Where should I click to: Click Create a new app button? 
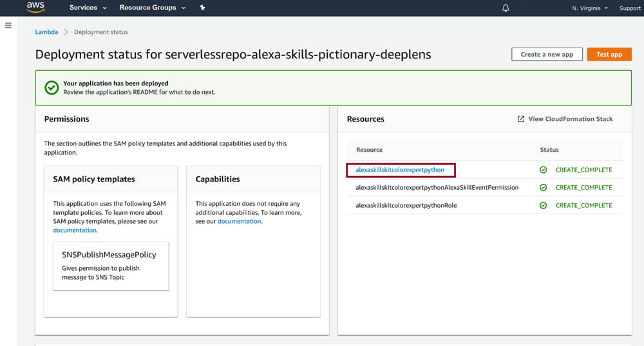click(x=547, y=54)
